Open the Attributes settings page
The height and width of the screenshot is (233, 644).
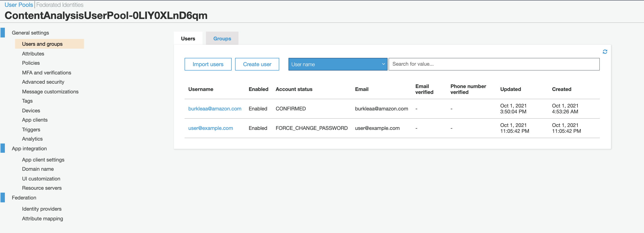33,54
